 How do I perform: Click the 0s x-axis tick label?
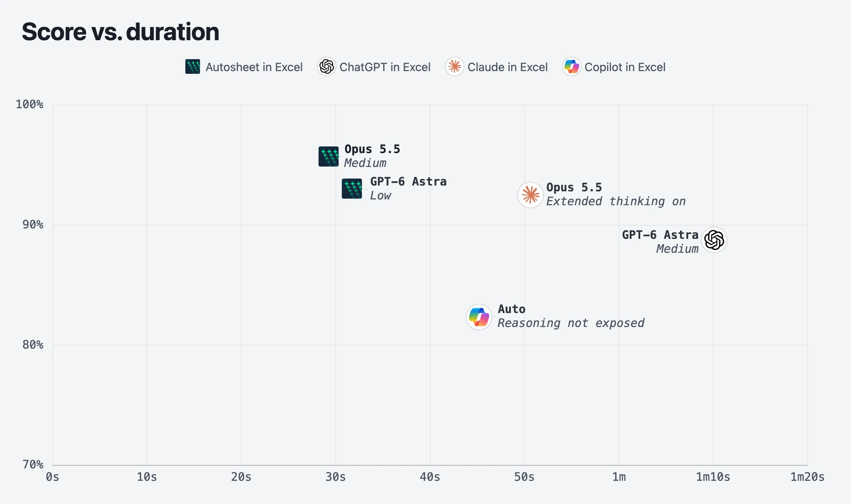tap(53, 477)
